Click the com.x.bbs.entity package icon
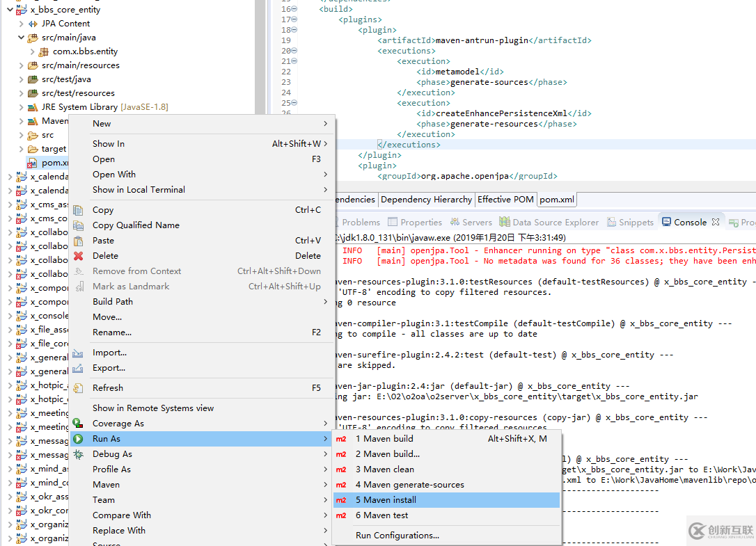 click(x=44, y=51)
